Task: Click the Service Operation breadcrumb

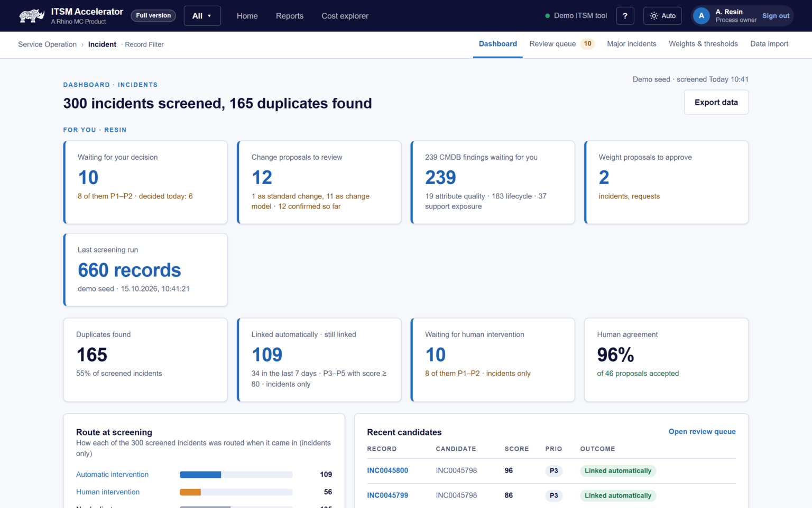Action: pos(48,44)
